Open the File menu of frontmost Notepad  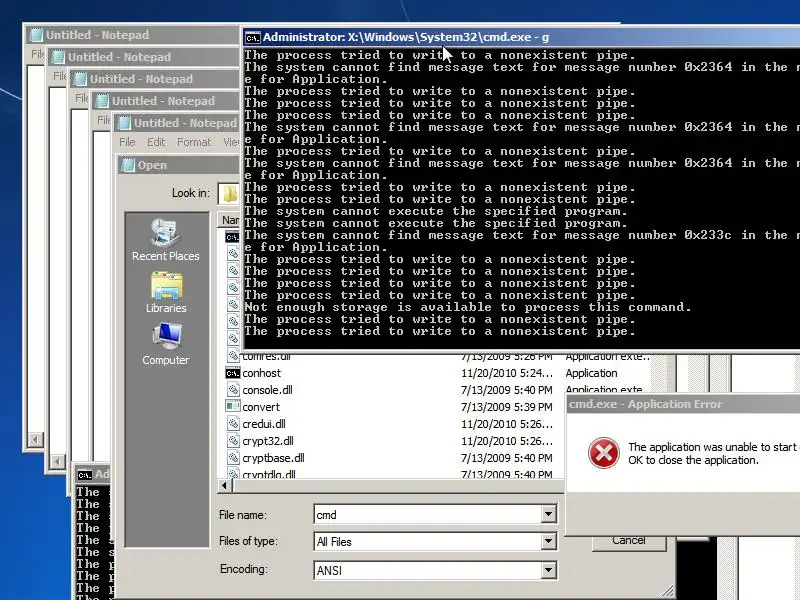(x=127, y=142)
